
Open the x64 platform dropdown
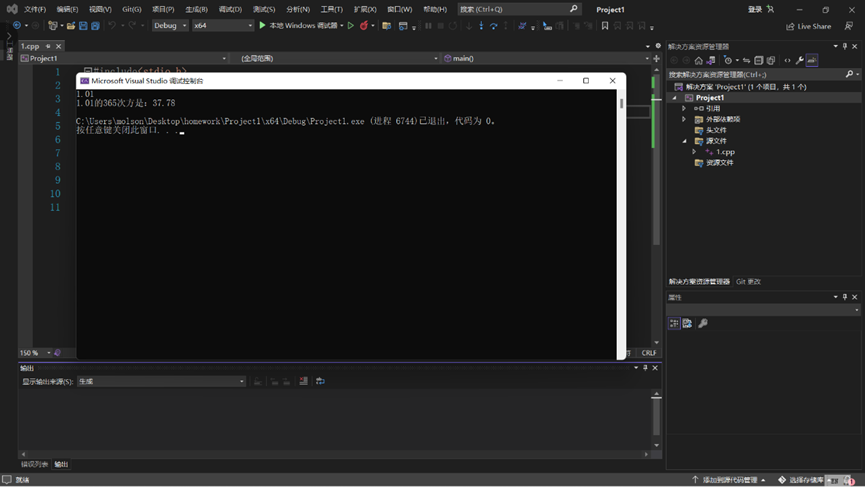click(x=222, y=25)
